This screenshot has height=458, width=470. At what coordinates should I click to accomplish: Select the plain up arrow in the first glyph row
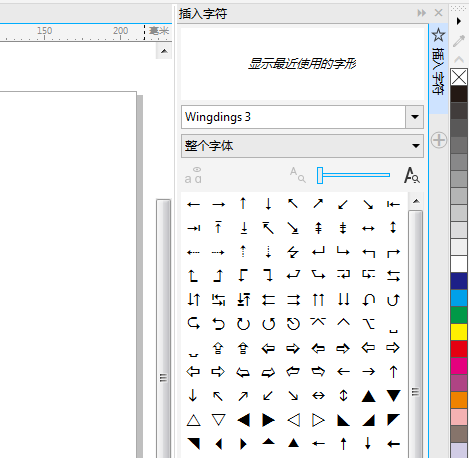coord(243,204)
